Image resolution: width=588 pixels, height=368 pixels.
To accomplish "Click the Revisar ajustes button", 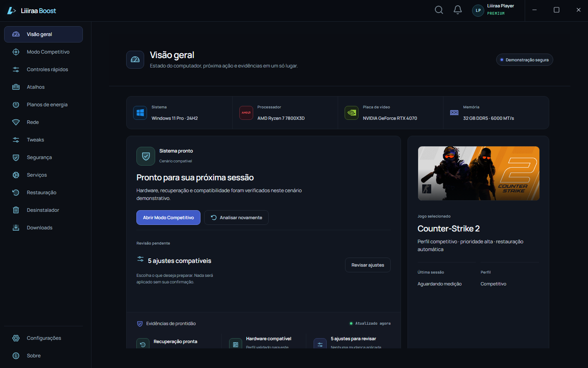I will [x=368, y=265].
